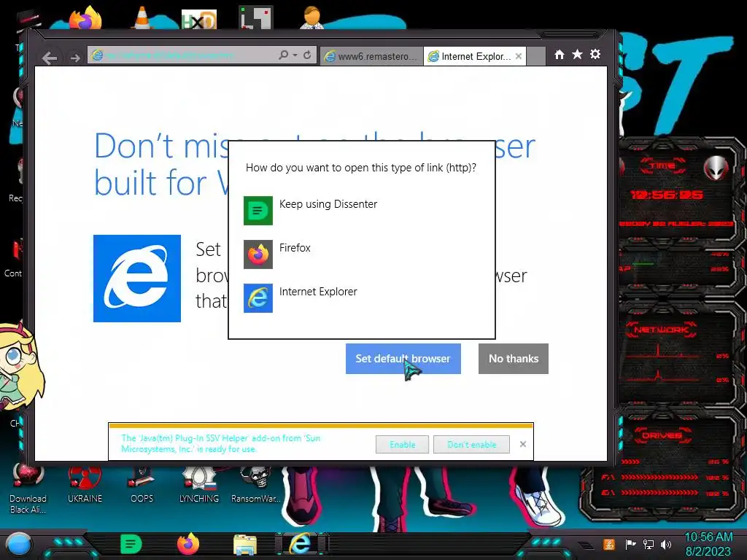The width and height of the screenshot is (747, 560).
Task: Launch Dissenter from the taskbar
Action: (x=131, y=544)
